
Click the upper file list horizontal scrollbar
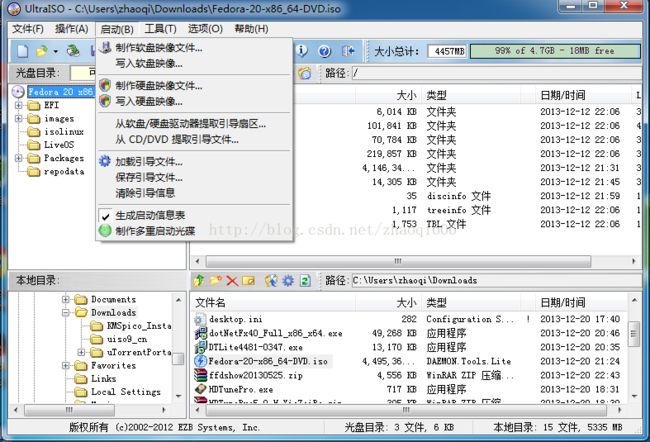click(398, 261)
